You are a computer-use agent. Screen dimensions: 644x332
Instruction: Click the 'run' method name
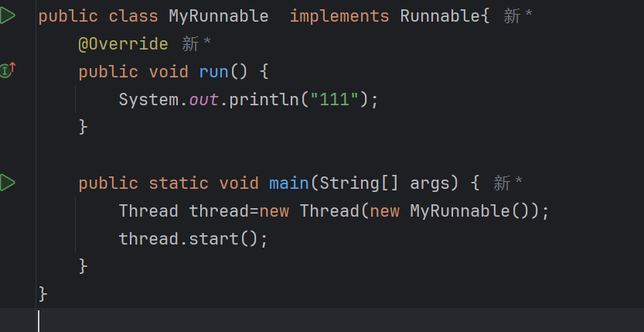click(x=213, y=72)
